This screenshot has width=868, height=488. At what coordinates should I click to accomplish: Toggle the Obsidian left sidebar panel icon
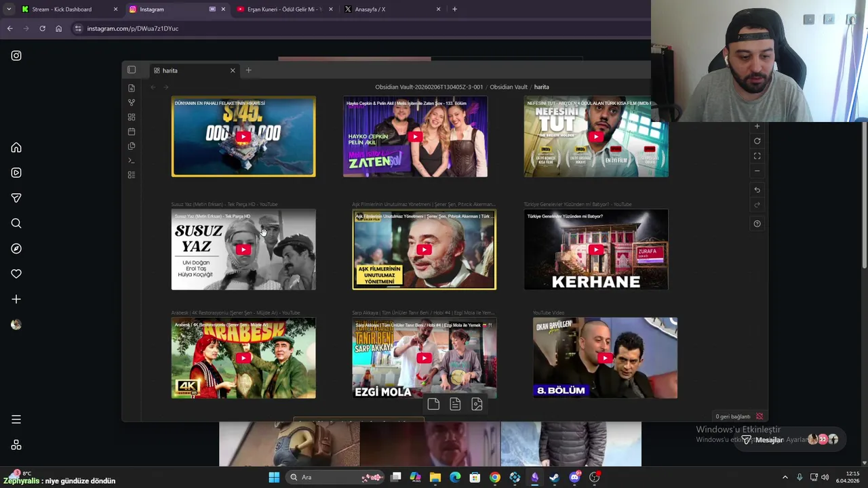pos(132,70)
